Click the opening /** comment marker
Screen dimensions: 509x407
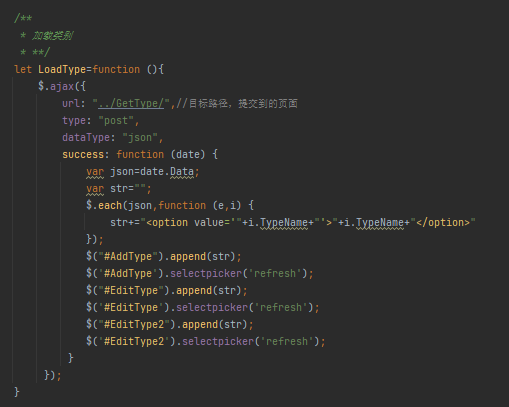tap(23, 18)
